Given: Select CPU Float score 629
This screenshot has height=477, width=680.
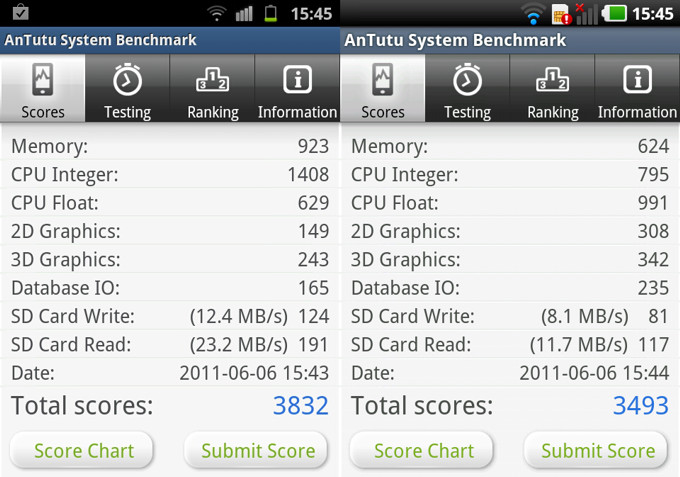Looking at the screenshot, I should (x=313, y=203).
